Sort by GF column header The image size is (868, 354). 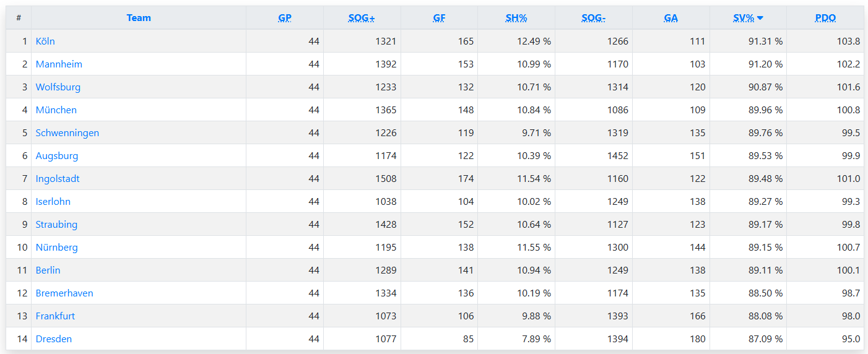point(439,18)
